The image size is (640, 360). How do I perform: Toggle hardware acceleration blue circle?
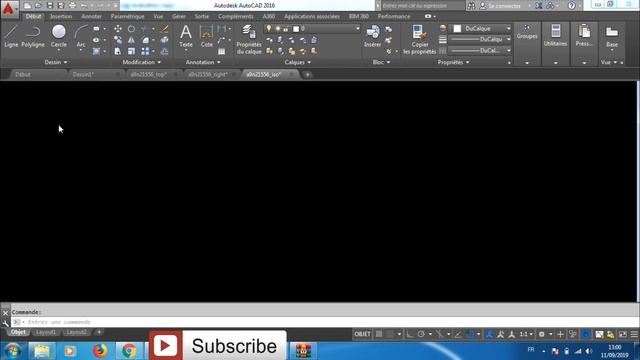click(586, 334)
